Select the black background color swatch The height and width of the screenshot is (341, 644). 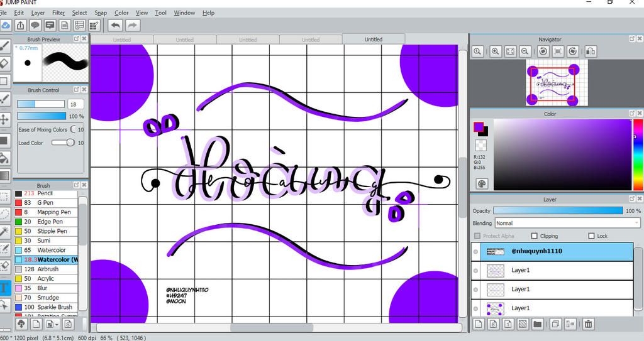(x=485, y=132)
